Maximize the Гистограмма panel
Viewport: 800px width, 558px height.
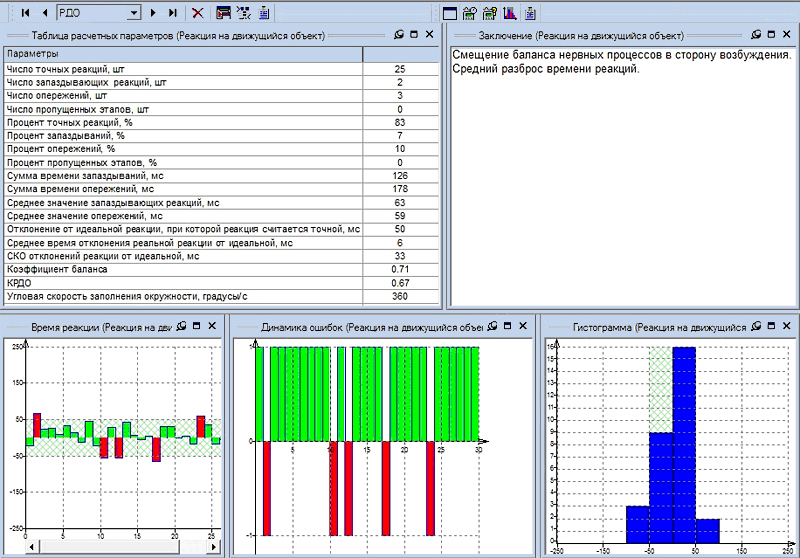(x=773, y=326)
